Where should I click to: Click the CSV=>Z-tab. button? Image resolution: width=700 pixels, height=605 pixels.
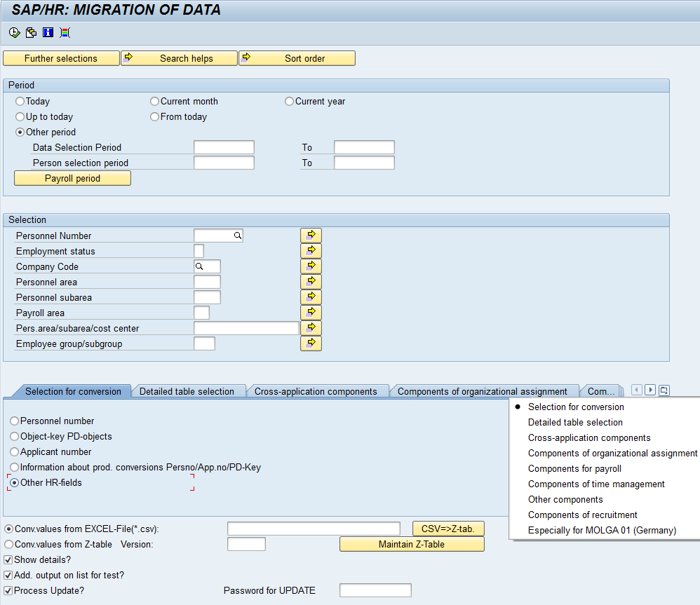click(448, 529)
